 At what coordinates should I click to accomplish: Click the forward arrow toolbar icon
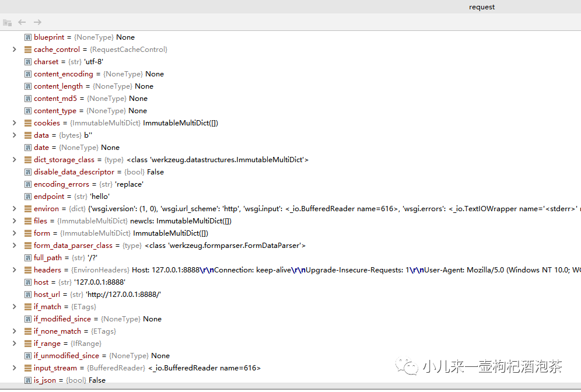[x=37, y=22]
